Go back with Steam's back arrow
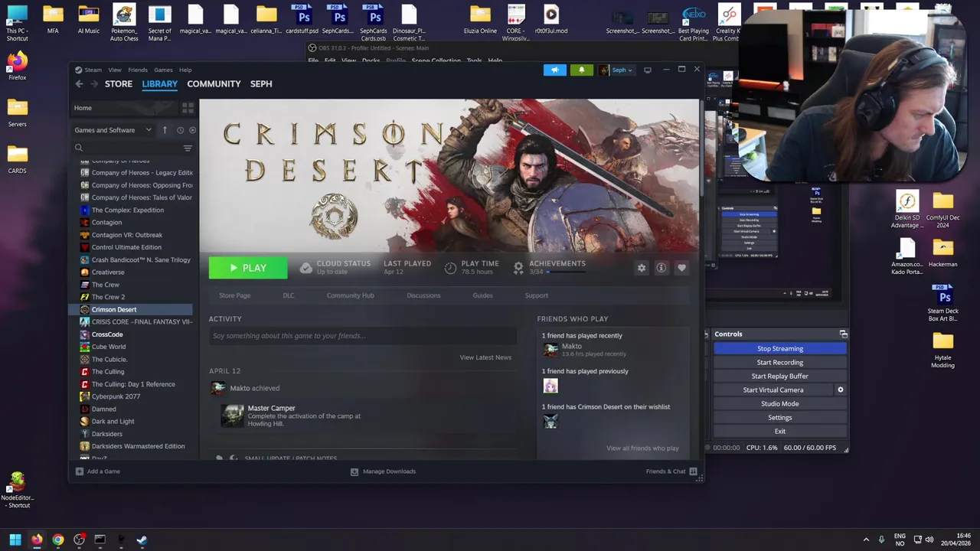The height and width of the screenshot is (551, 980). [79, 84]
